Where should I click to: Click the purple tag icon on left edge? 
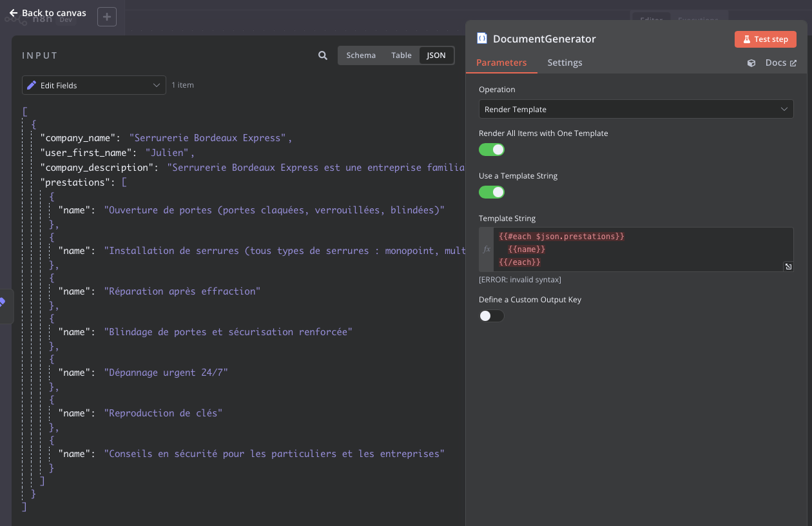click(x=3, y=302)
